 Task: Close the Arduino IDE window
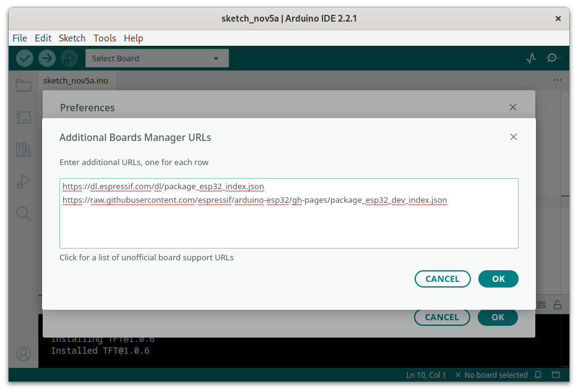pos(558,19)
